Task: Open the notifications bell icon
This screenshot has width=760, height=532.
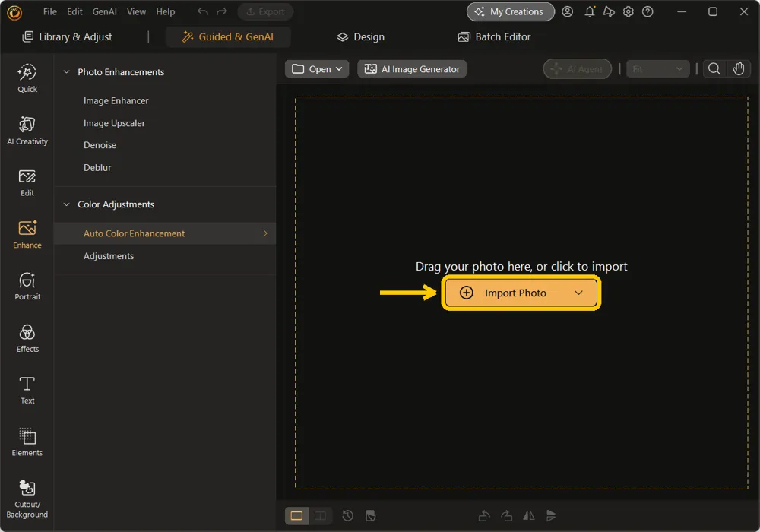Action: pos(590,11)
